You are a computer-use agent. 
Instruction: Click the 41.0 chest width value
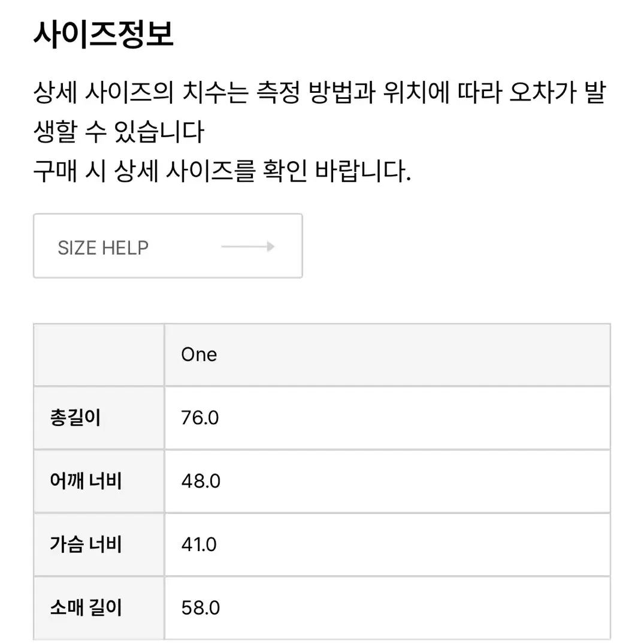[199, 544]
